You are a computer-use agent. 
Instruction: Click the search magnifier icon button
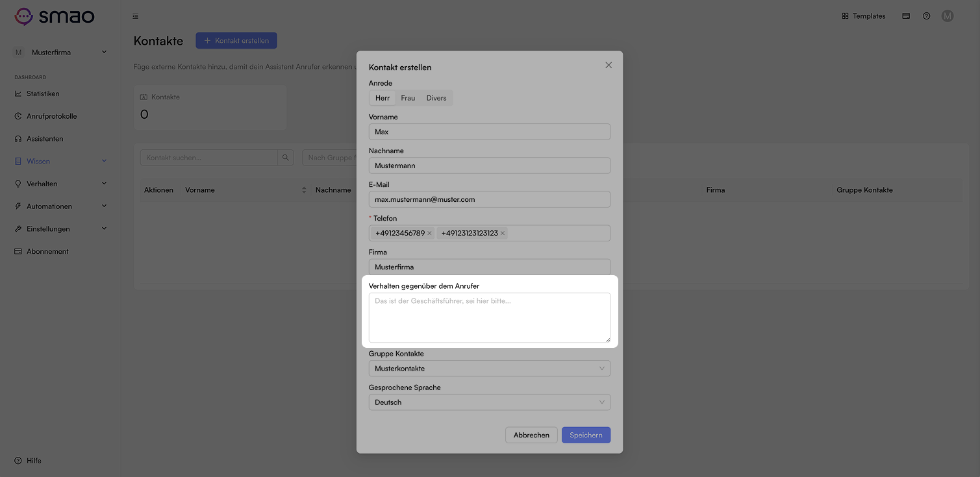(286, 158)
